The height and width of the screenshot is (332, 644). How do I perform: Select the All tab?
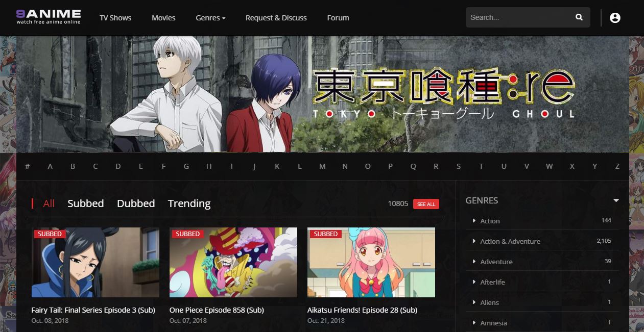tap(49, 203)
